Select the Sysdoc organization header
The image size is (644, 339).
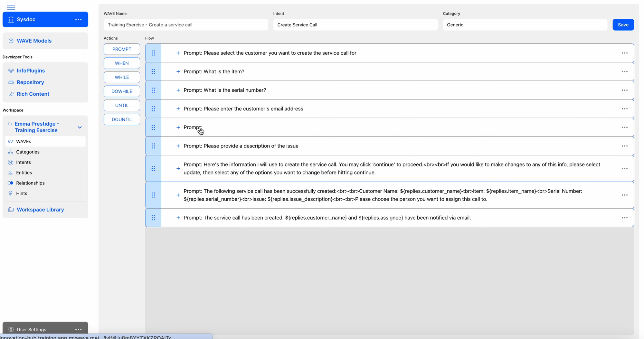tap(45, 19)
